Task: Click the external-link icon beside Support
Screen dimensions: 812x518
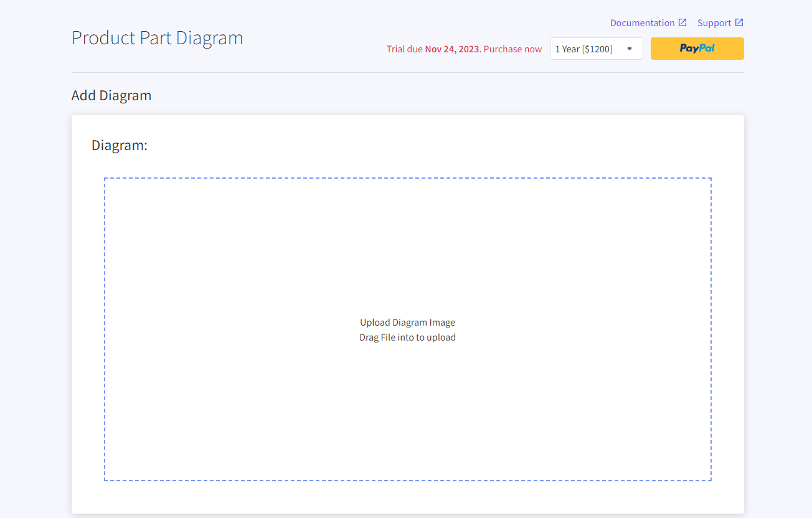Action: tap(739, 22)
